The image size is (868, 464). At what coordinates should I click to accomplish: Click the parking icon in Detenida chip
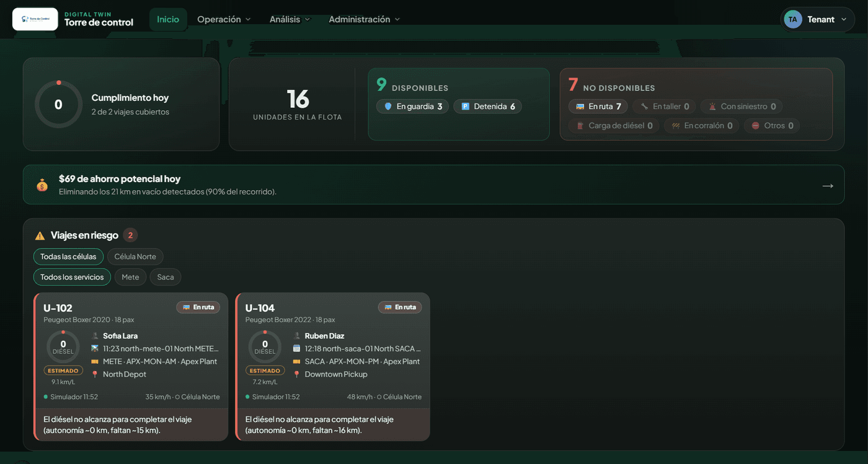466,107
